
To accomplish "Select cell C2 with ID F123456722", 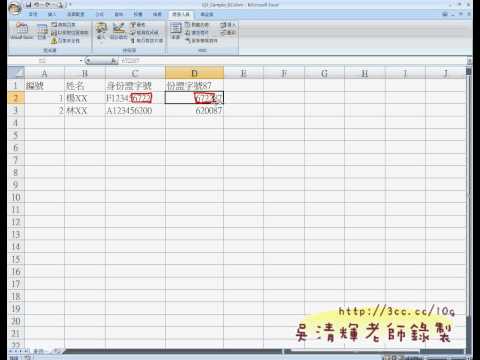I will pos(135,98).
